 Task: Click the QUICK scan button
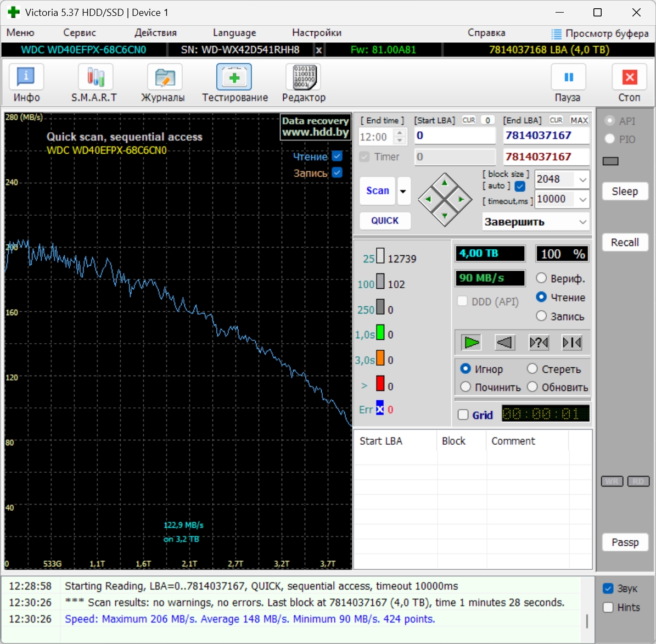[x=385, y=221]
